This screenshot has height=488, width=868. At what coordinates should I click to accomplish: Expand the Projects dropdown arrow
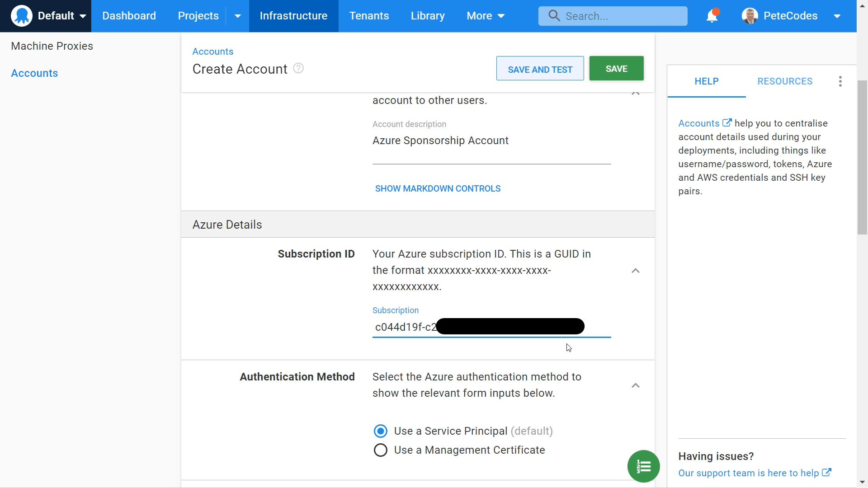pos(237,16)
